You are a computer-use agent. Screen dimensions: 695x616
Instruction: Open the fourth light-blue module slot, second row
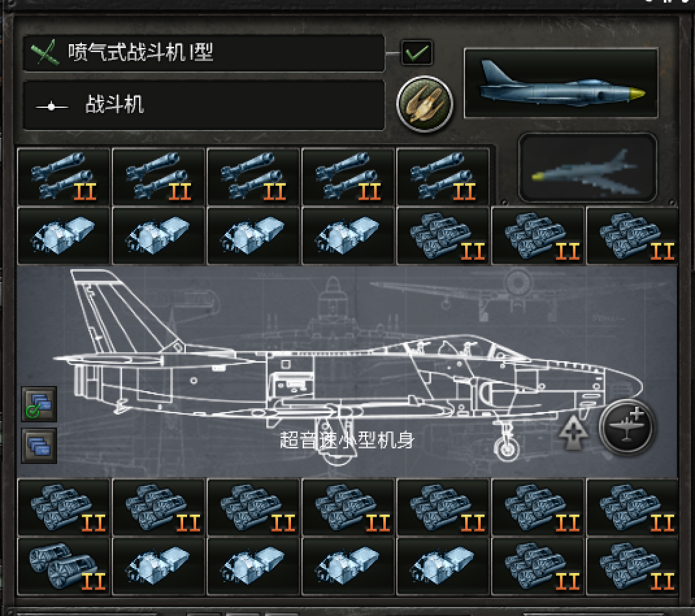point(348,236)
